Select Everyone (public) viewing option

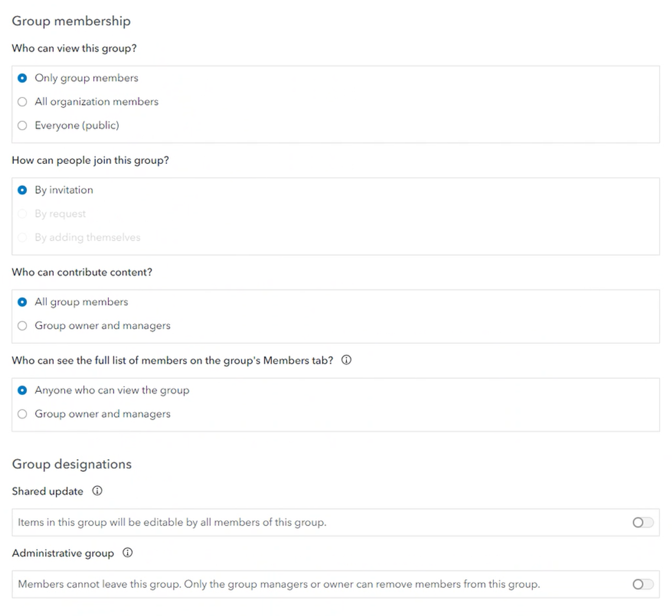click(x=22, y=125)
